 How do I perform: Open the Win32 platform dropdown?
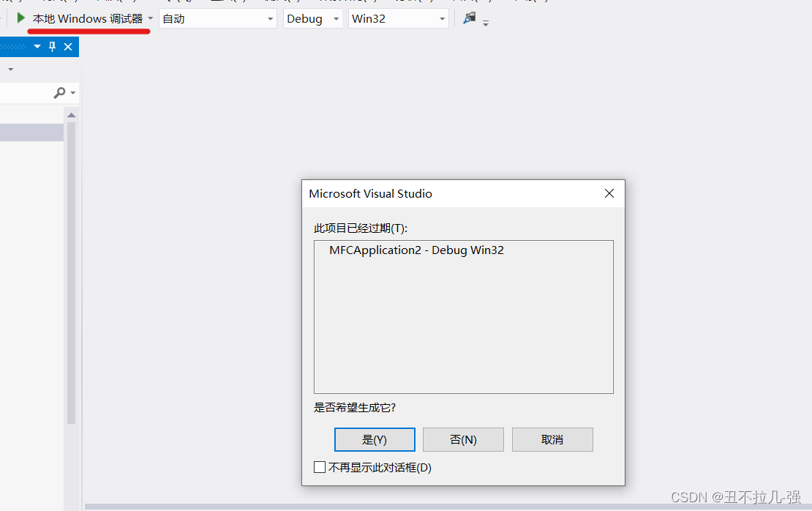[x=398, y=18]
